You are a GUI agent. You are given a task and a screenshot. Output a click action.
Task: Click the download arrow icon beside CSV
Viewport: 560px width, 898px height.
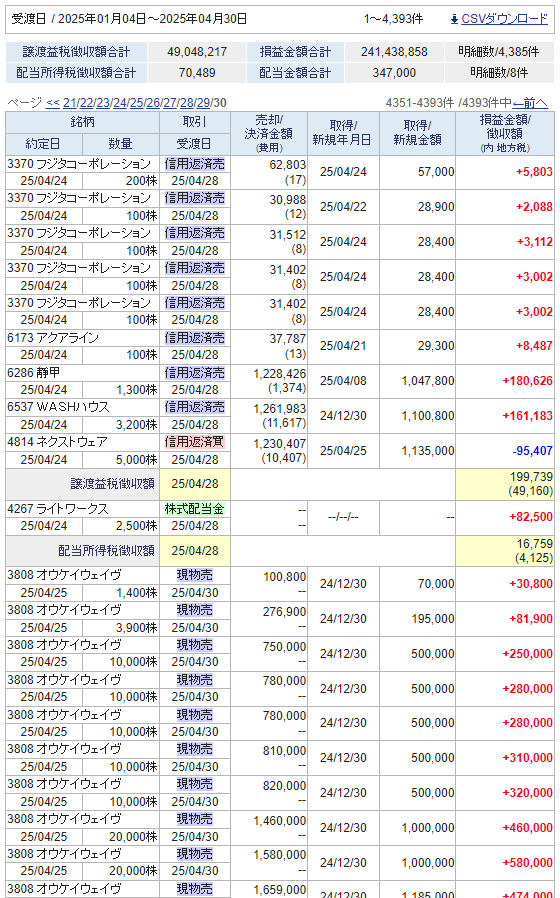coord(454,19)
